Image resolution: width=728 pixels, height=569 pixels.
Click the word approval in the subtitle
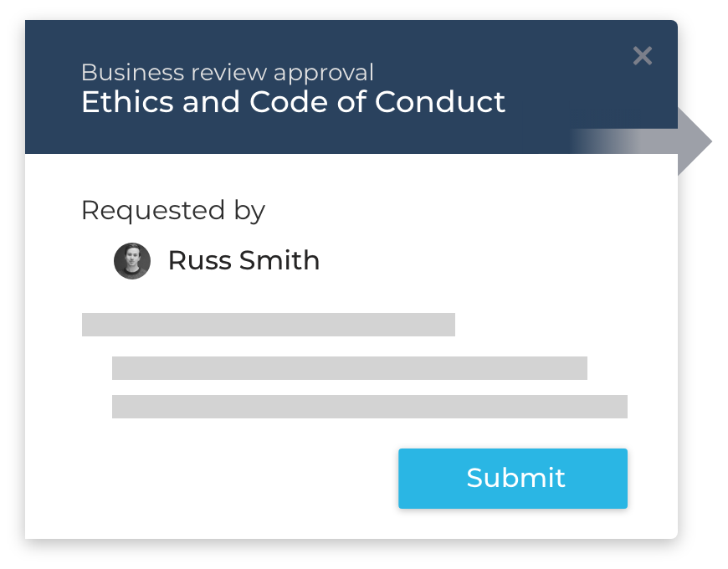point(324,74)
